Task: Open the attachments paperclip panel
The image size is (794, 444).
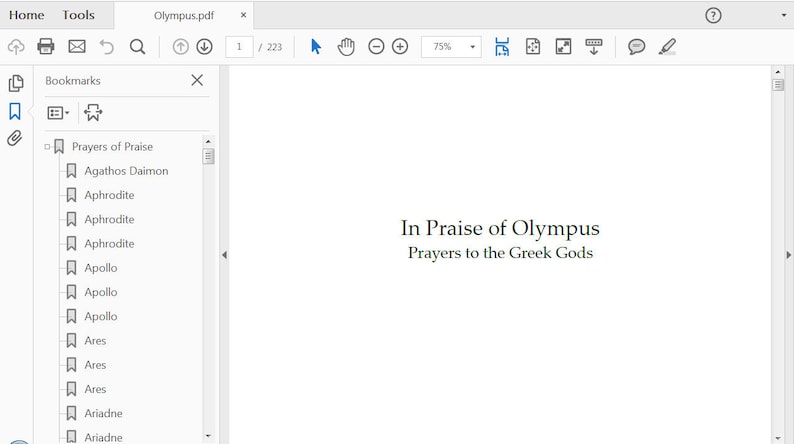Action: click(15, 138)
